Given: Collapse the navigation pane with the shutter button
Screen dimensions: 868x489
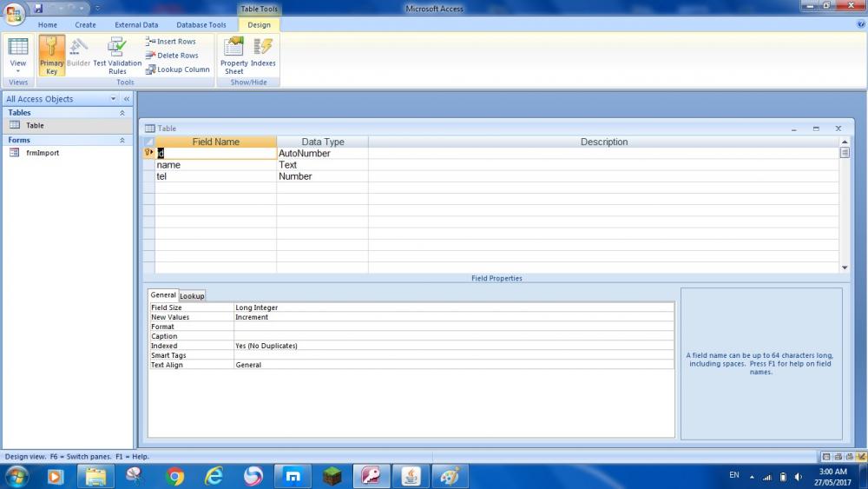Looking at the screenshot, I should pos(126,98).
